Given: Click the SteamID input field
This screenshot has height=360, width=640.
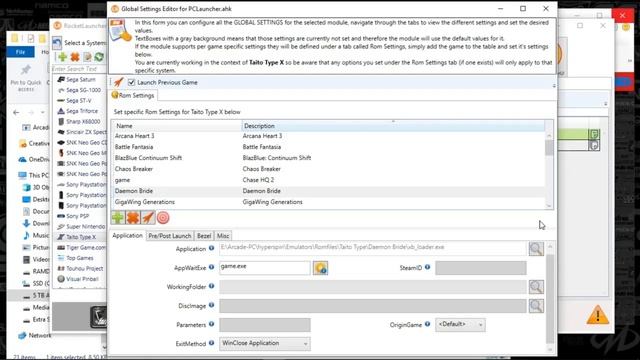Looking at the screenshot, I should point(480,268).
